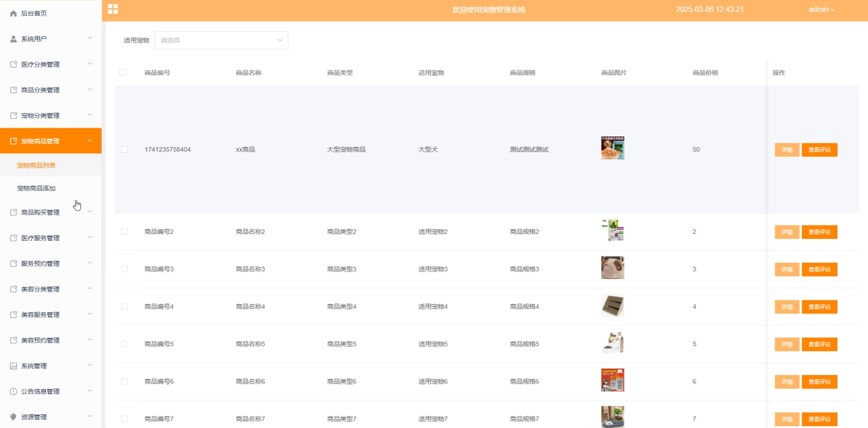Click 详情 for 商品名称4 row
868x428 pixels.
(787, 307)
